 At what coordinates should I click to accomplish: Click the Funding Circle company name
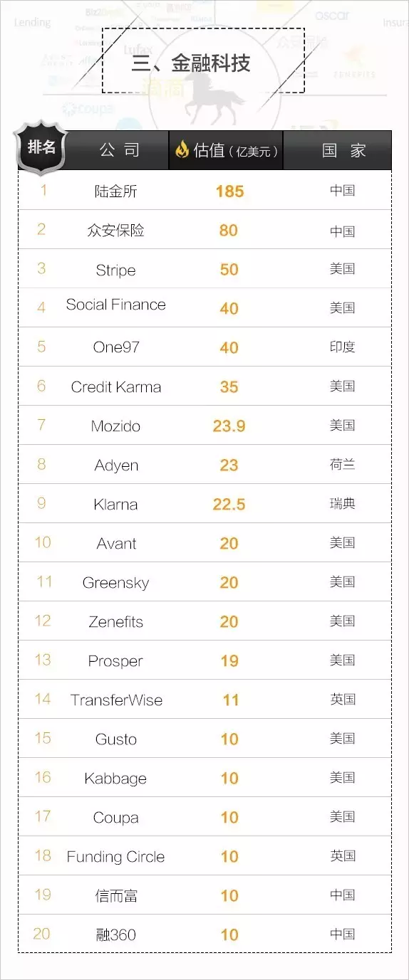click(115, 857)
